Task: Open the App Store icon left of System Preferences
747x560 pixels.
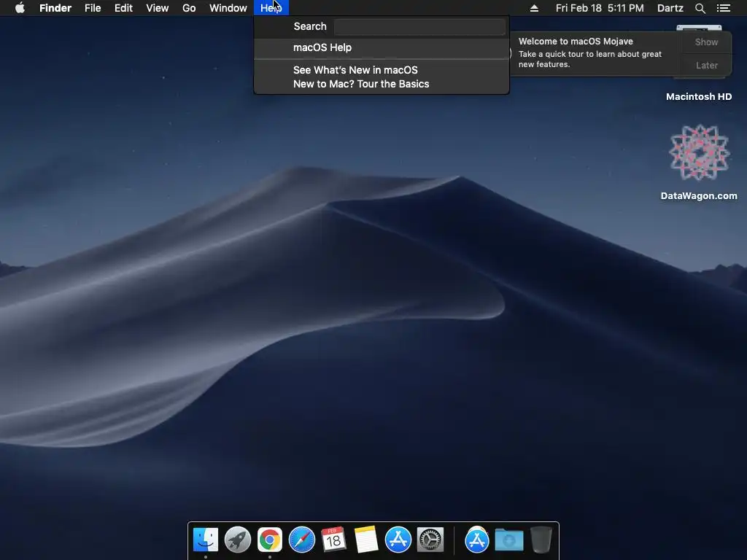Action: [x=398, y=540]
